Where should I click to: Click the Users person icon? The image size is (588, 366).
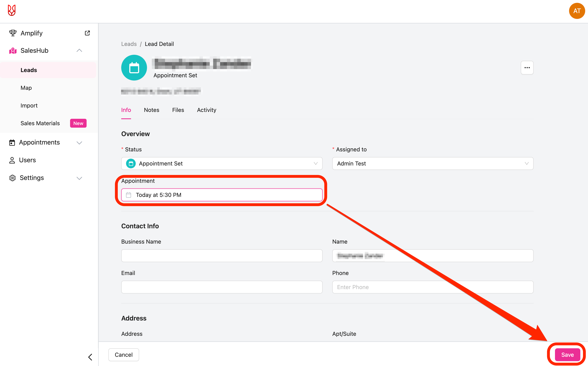pos(12,160)
